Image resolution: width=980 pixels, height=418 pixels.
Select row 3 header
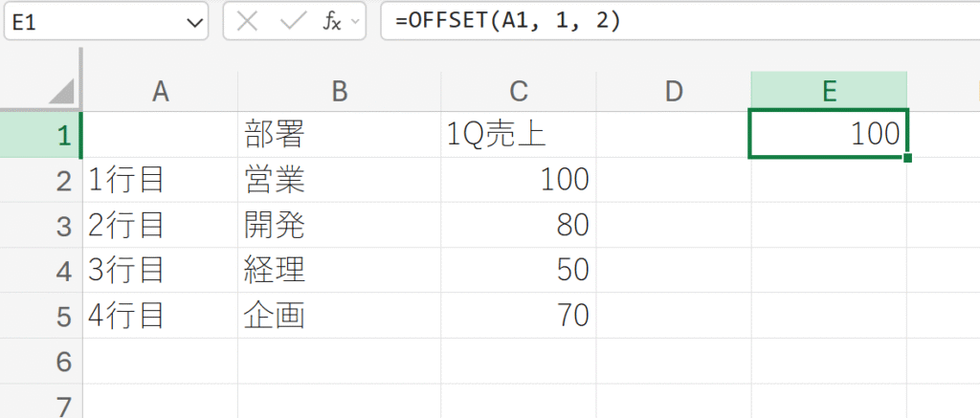pyautogui.click(x=63, y=226)
